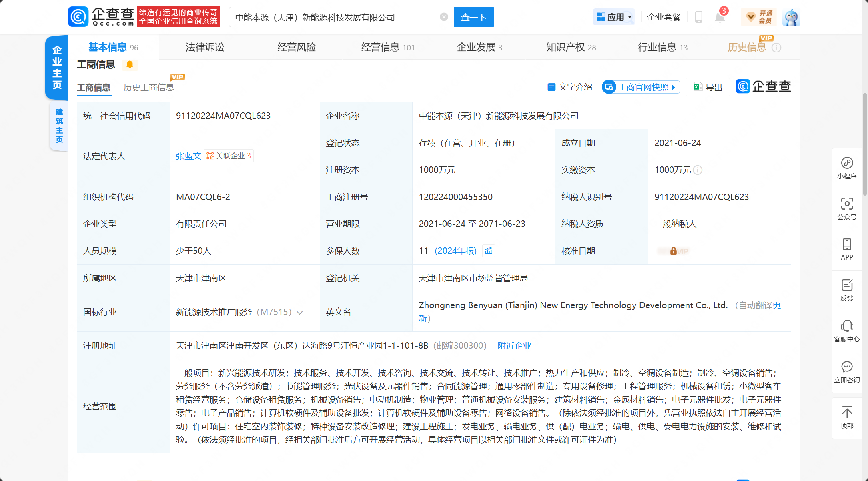Open the 客服中心 customer service icon

[847, 331]
